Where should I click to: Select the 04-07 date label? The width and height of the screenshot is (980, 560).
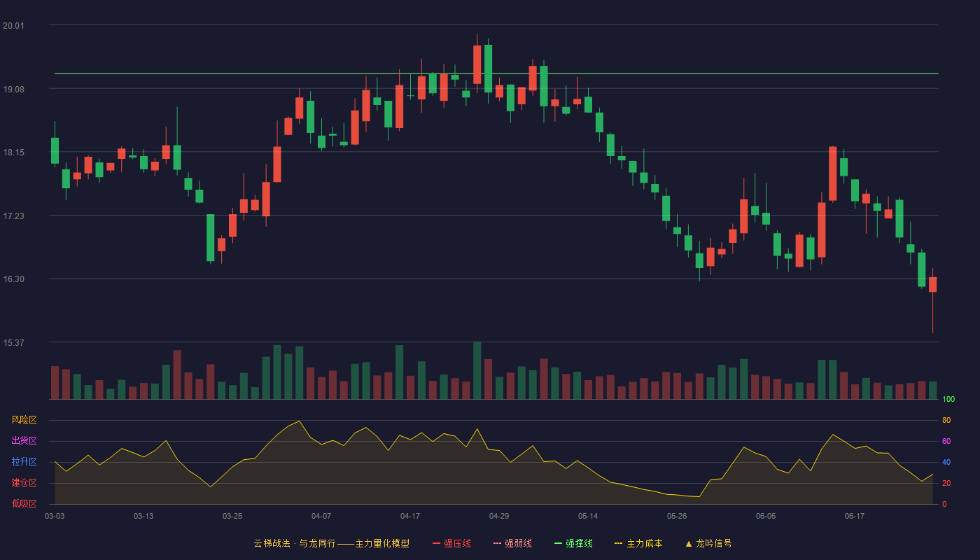[x=321, y=516]
